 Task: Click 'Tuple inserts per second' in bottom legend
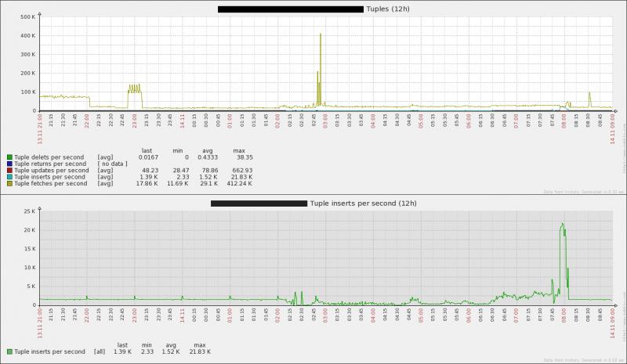[50, 351]
